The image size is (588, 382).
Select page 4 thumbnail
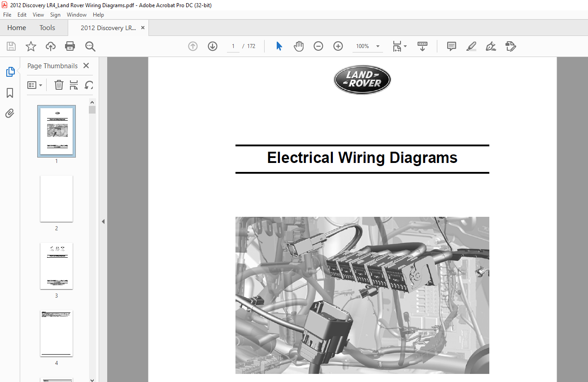coord(57,333)
